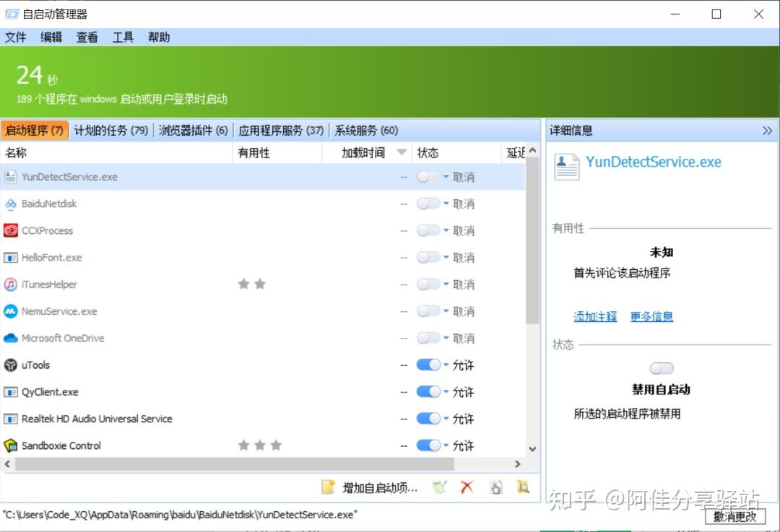The width and height of the screenshot is (780, 532).
Task: Open the 文件 menu
Action: pos(15,38)
